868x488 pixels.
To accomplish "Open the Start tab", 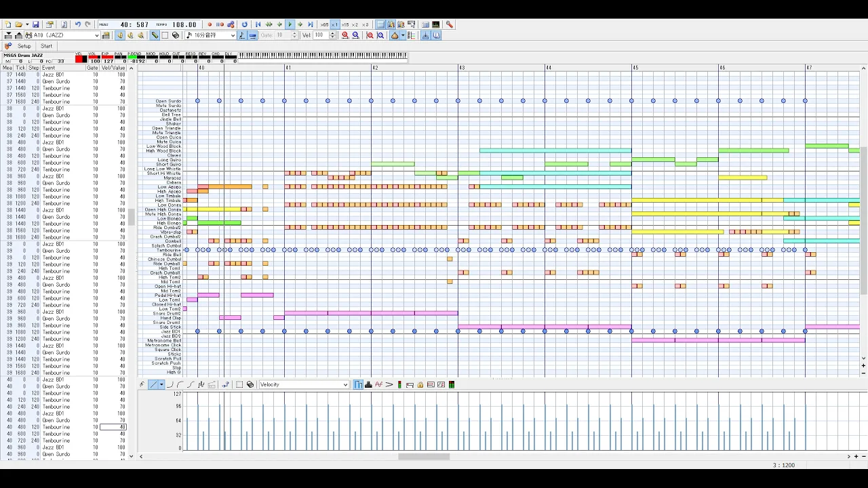I will click(x=46, y=46).
